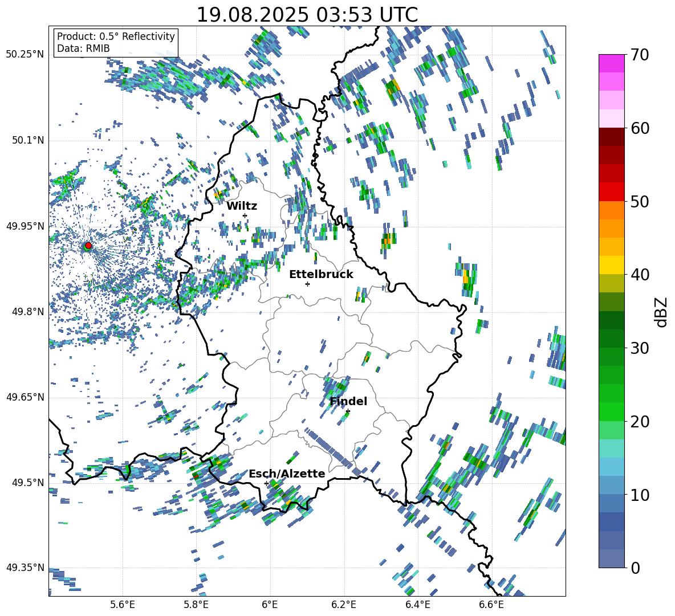Click the magenta top colorbar segment
The width and height of the screenshot is (675, 616).
pyautogui.click(x=611, y=64)
